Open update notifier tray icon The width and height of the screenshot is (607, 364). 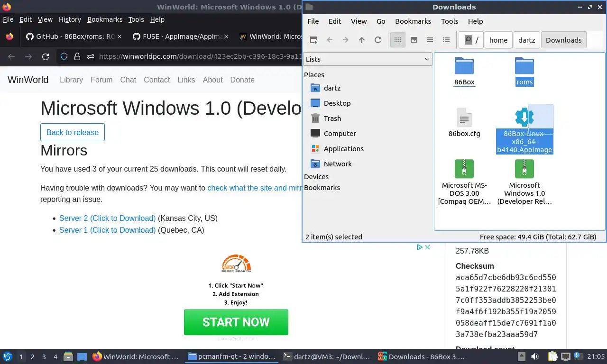[x=578, y=356]
